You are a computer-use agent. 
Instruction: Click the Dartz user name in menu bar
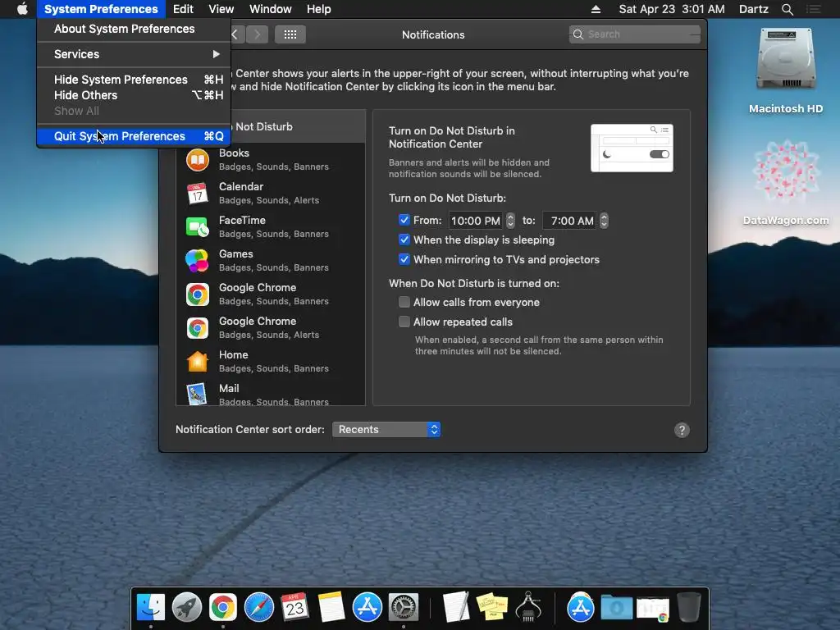click(x=754, y=9)
